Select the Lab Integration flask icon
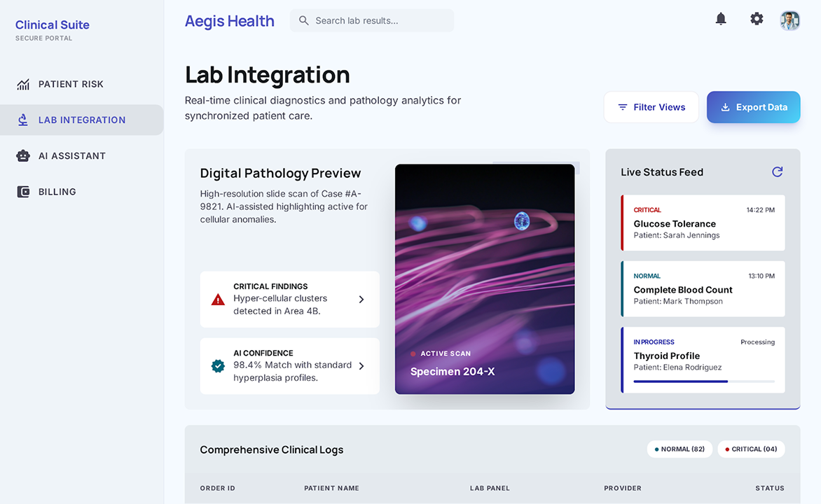Viewport: 821px width, 504px height. [24, 119]
